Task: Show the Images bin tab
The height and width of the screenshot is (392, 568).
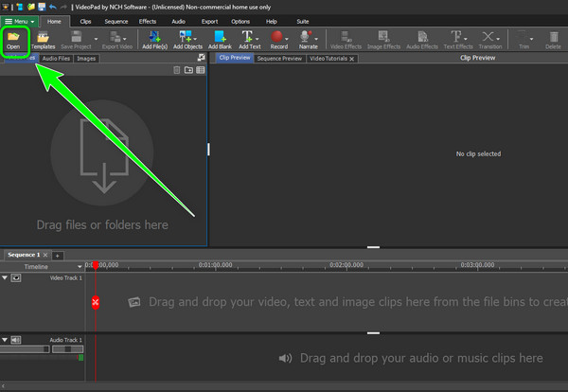Action: pos(86,59)
